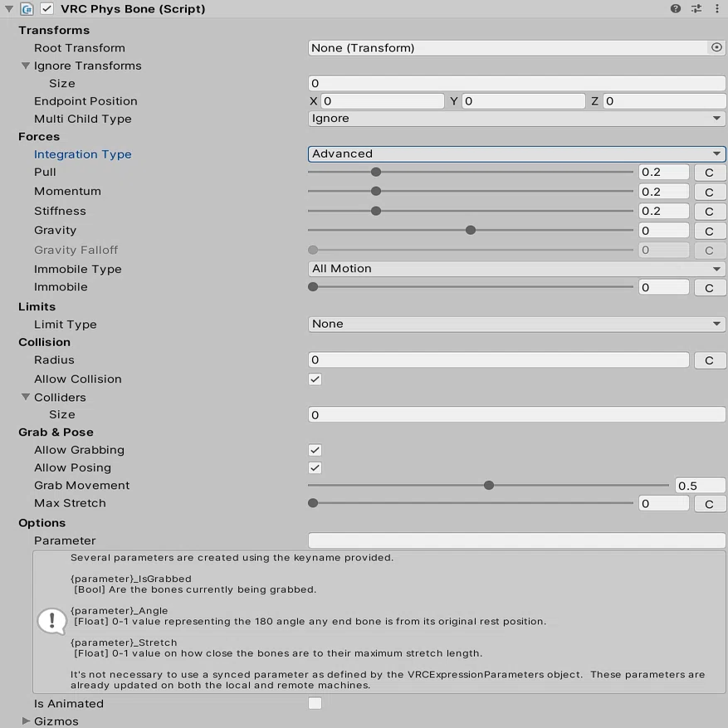The image size is (728, 728).
Task: Click the Grab Movement value field
Action: click(700, 486)
